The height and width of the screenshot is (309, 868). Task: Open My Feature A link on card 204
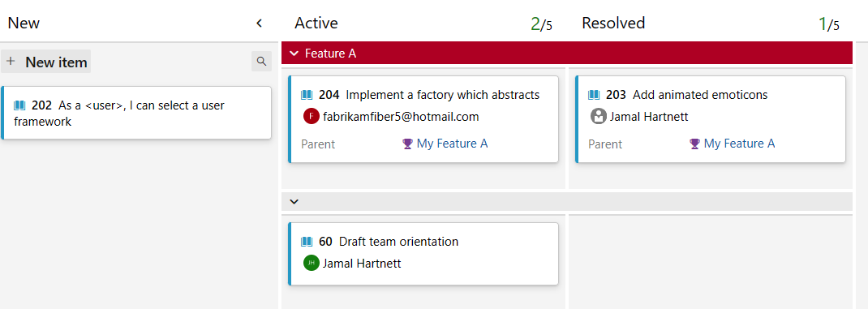click(453, 144)
